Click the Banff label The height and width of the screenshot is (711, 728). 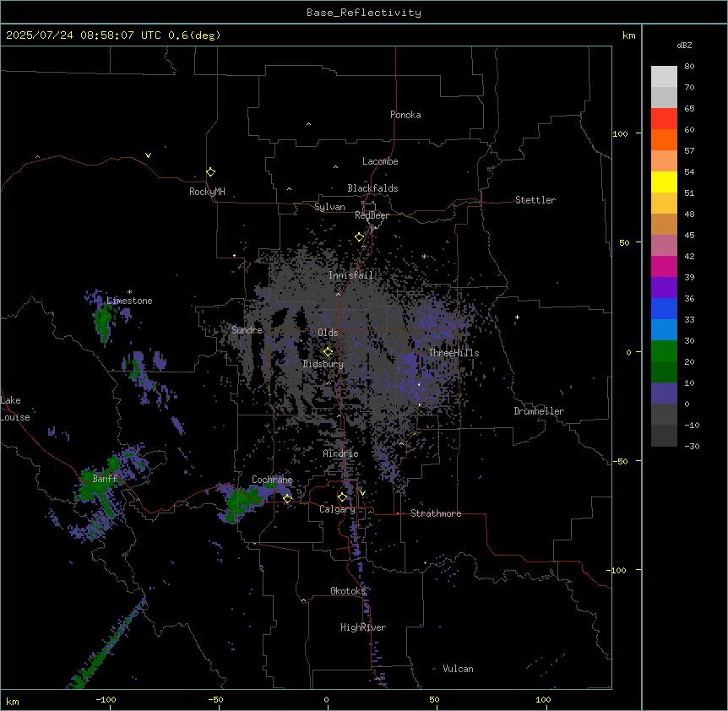(x=105, y=479)
